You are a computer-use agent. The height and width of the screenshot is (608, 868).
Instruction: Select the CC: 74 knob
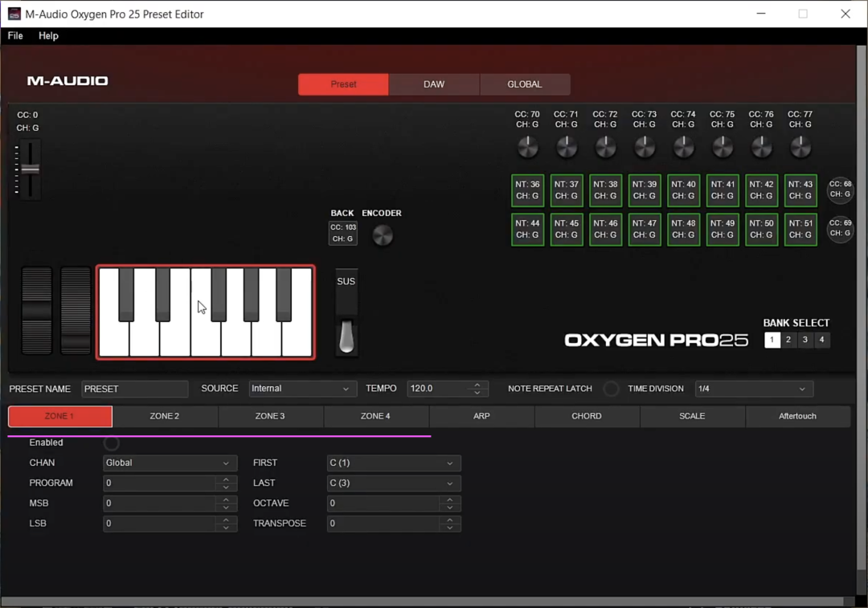click(683, 147)
